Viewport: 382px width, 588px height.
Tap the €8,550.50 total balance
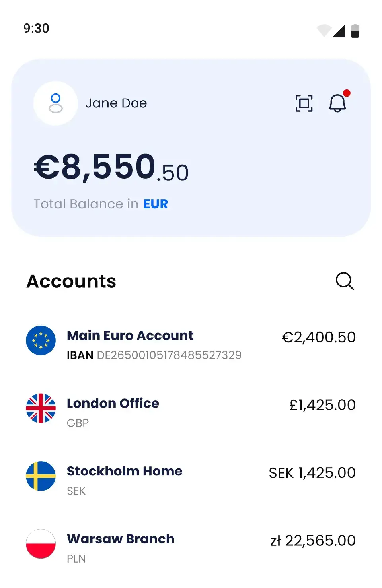111,168
